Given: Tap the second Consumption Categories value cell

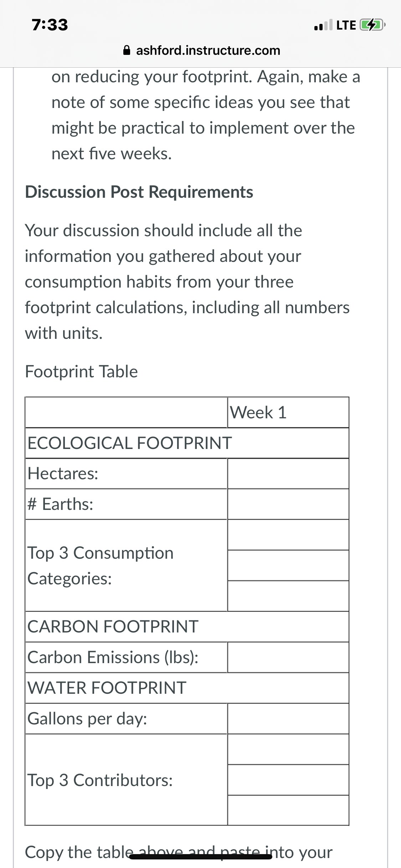Looking at the screenshot, I should (x=288, y=565).
